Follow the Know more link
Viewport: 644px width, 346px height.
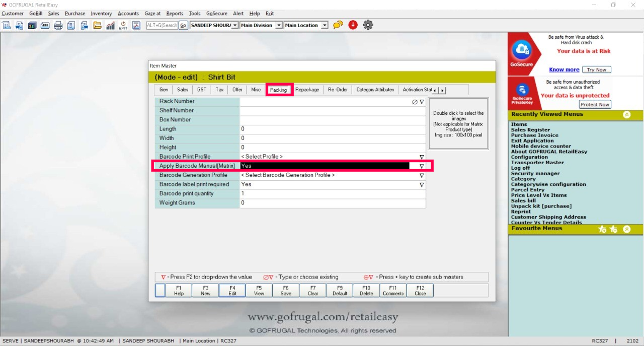(x=564, y=70)
